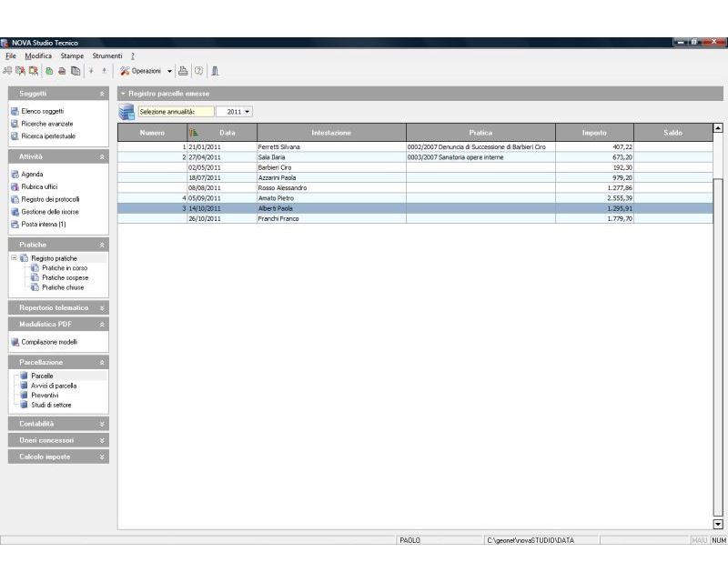
Task: Click the Agenda icon in Attività
Action: (15, 175)
